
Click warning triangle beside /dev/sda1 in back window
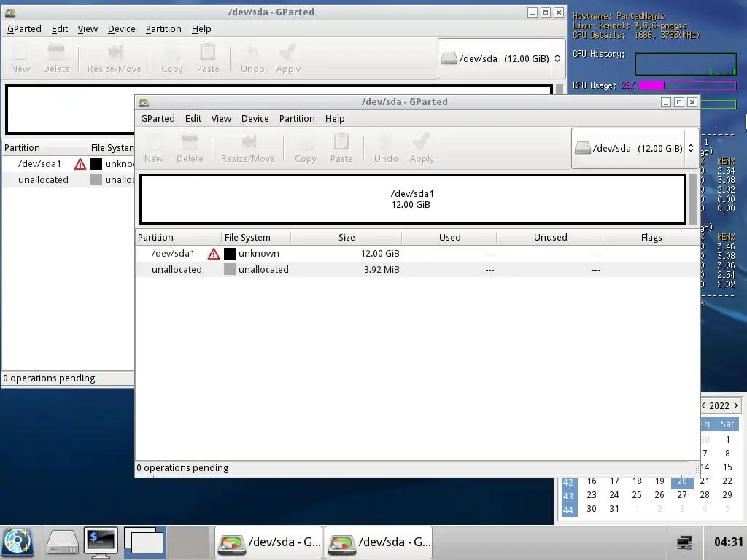[x=80, y=164]
